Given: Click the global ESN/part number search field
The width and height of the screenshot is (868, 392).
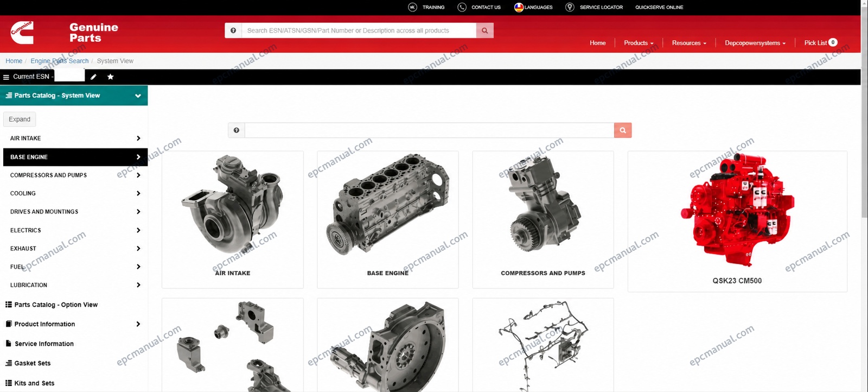Looking at the screenshot, I should click(359, 30).
